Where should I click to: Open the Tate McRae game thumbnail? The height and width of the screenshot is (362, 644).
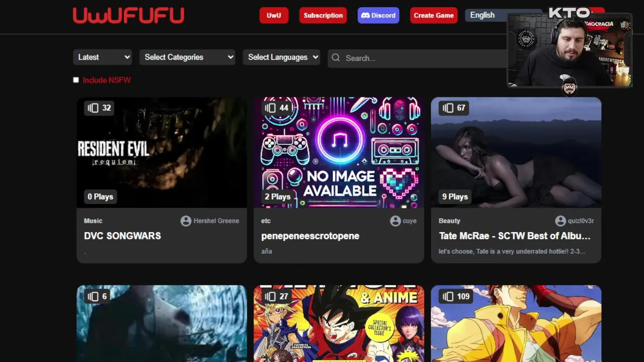[x=516, y=152]
